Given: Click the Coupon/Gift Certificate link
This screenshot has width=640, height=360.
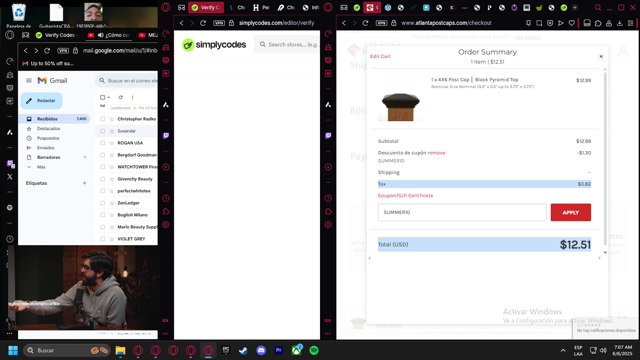Looking at the screenshot, I should (x=405, y=196).
